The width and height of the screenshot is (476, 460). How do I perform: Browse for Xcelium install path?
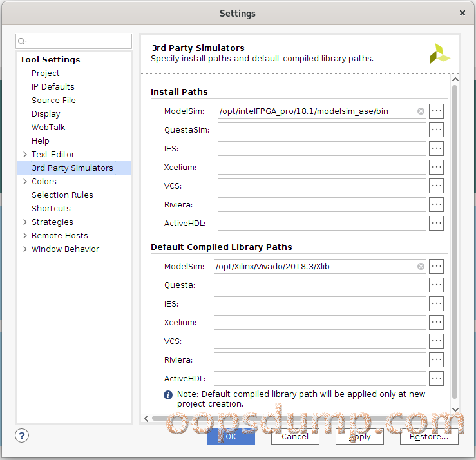[436, 167]
